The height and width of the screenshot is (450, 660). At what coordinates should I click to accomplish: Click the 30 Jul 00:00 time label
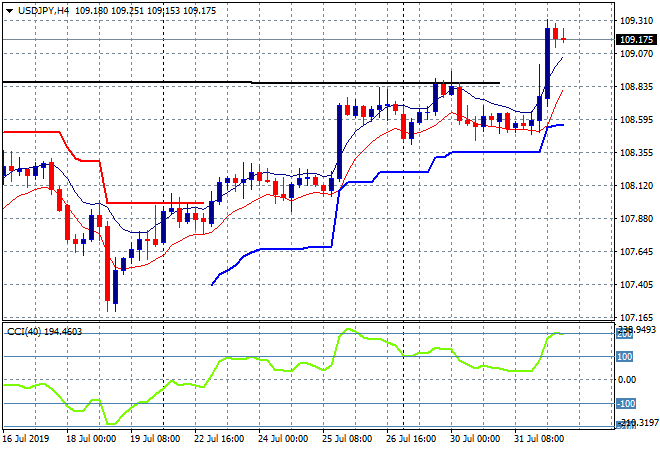pyautogui.click(x=475, y=439)
